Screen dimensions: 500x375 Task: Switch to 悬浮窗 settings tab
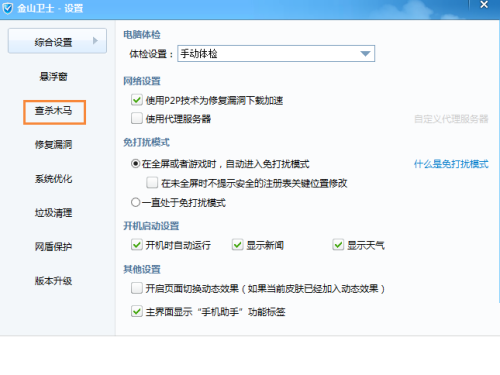click(x=53, y=77)
